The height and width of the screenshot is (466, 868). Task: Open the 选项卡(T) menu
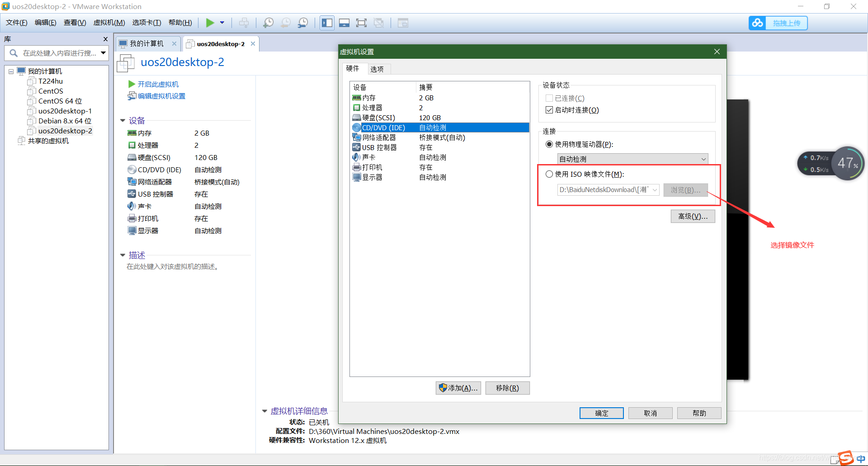[x=146, y=23]
